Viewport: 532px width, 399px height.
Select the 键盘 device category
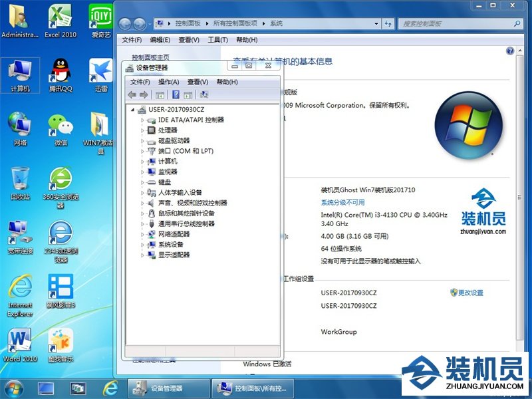[164, 182]
